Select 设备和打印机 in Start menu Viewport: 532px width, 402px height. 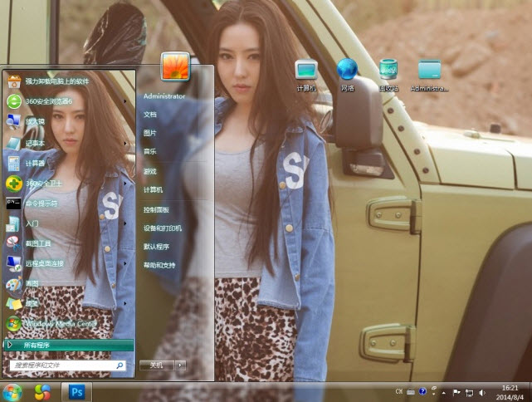click(162, 228)
